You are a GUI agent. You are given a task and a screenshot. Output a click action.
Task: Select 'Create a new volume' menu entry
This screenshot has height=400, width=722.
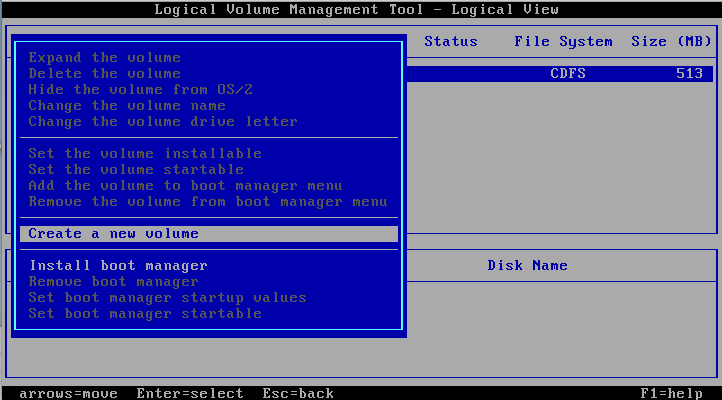pyautogui.click(x=114, y=234)
